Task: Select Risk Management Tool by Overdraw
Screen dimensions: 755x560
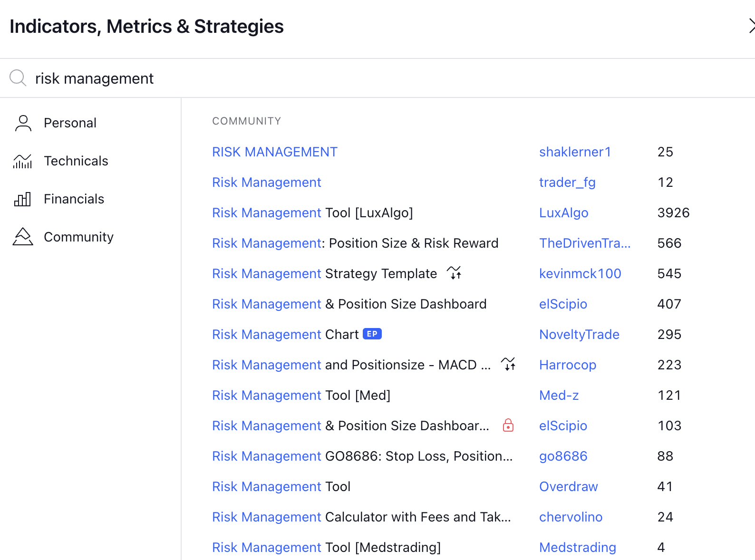Action: [x=281, y=486]
